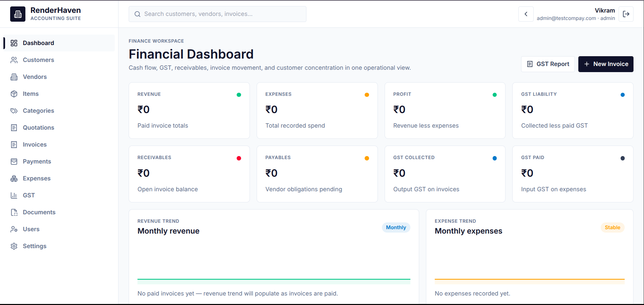Click the Customers people icon
The height and width of the screenshot is (305, 644).
pos(14,60)
